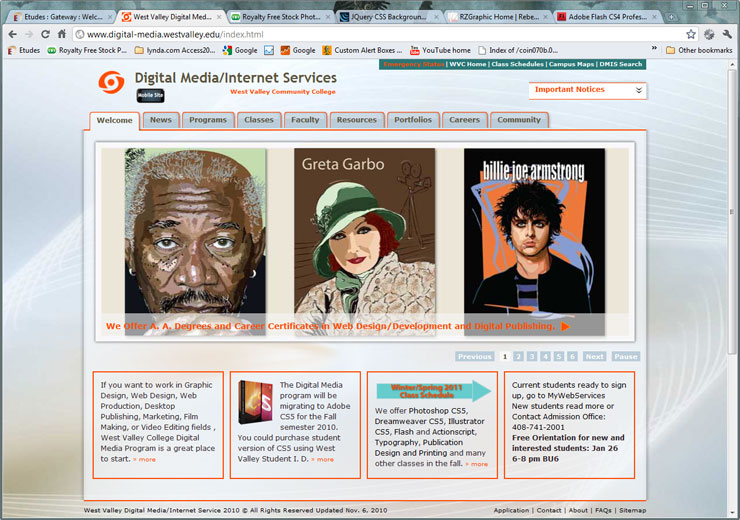Open the second Google bookmark with the orange icon

pos(298,50)
